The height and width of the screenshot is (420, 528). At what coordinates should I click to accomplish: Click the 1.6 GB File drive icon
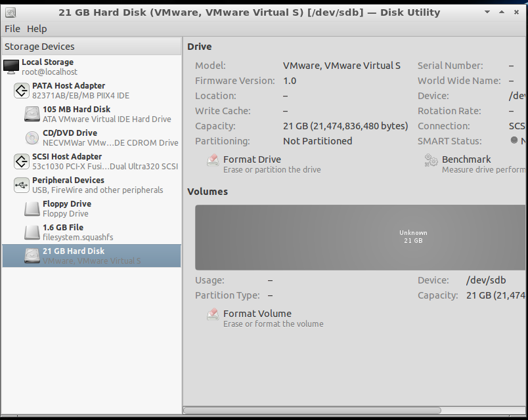tap(32, 232)
